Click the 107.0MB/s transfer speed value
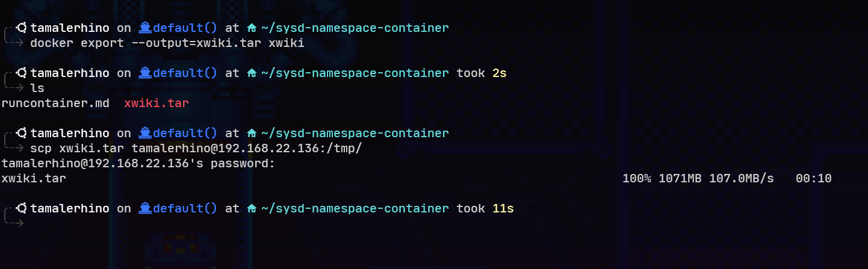This screenshot has width=868, height=269. 742,179
